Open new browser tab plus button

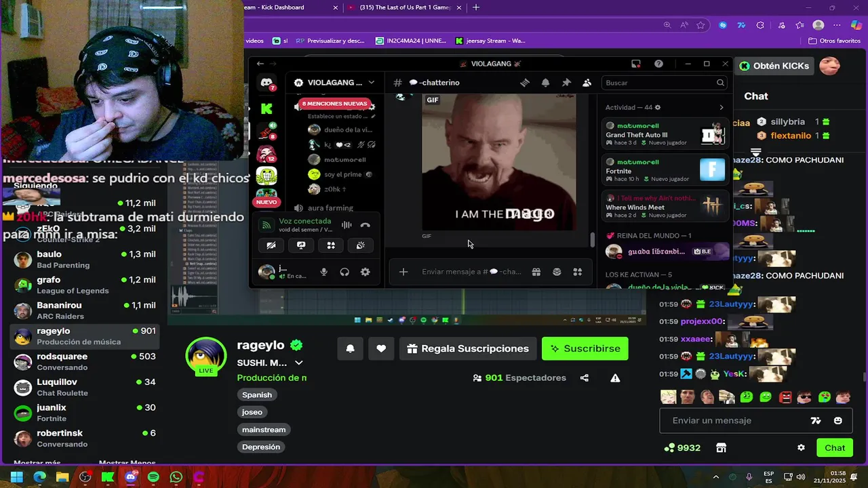(476, 7)
